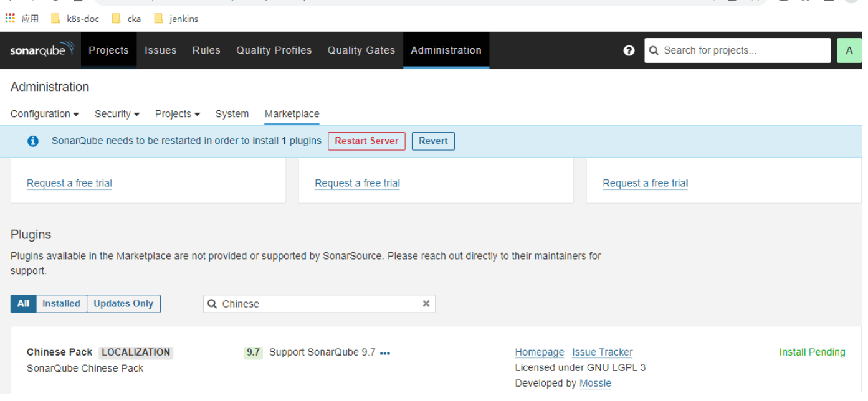Open the jenkins bookmark folder
This screenshot has height=401, width=868.
176,19
